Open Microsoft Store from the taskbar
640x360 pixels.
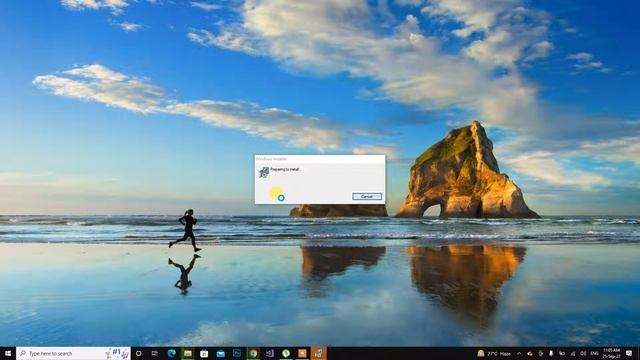[204, 353]
